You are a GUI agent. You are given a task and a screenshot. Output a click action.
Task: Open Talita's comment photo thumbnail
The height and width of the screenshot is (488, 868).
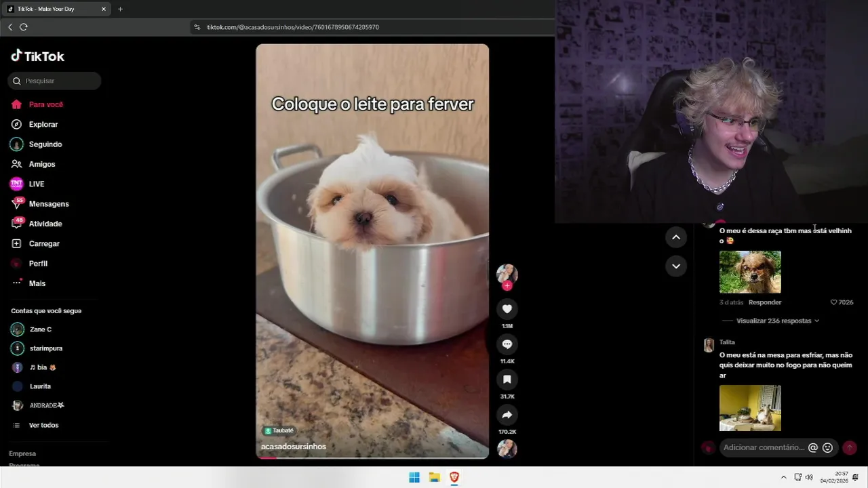pos(750,408)
